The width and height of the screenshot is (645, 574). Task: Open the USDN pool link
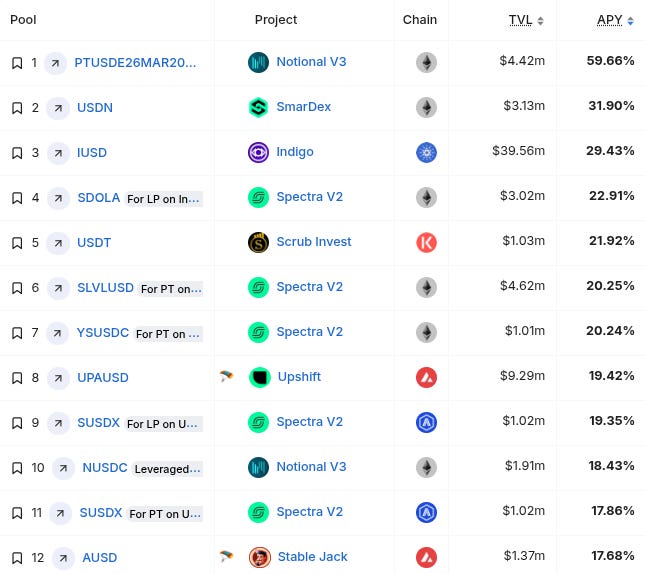[x=95, y=108]
